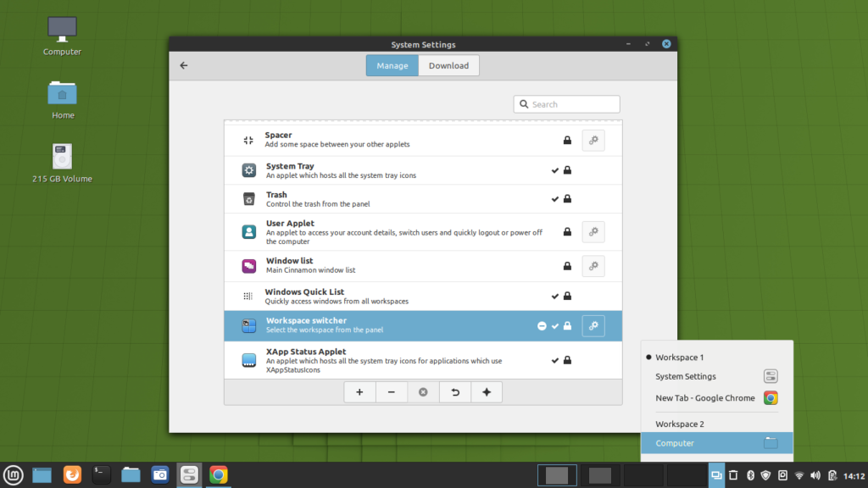
Task: Click the Search field
Action: (566, 103)
